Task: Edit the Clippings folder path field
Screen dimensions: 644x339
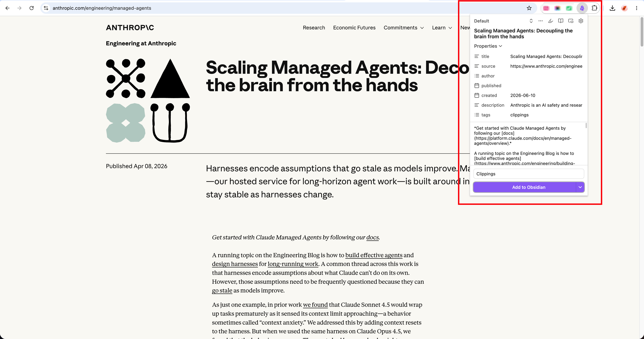Action: point(528,174)
